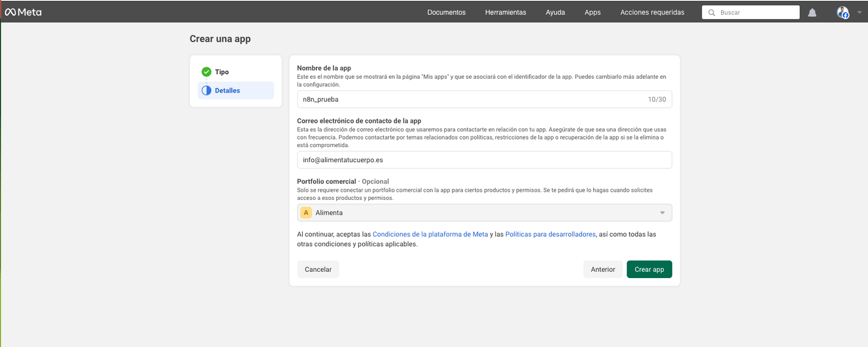
Task: Open the Alimenta portfolio combo box
Action: (x=484, y=213)
